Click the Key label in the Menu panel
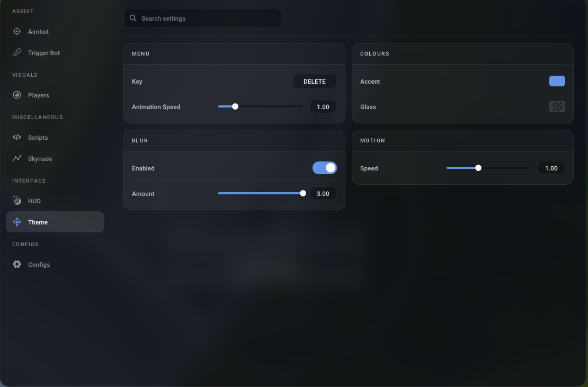Image resolution: width=588 pixels, height=387 pixels. (x=137, y=82)
